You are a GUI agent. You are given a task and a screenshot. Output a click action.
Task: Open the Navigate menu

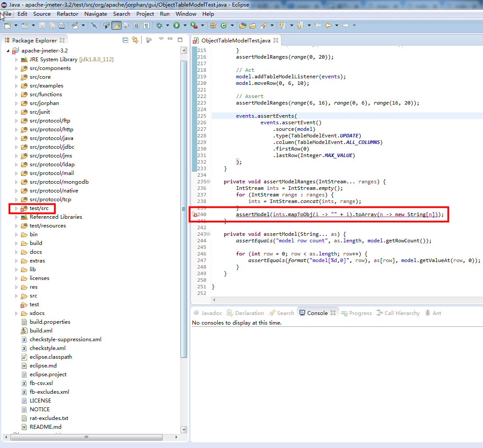click(x=95, y=14)
